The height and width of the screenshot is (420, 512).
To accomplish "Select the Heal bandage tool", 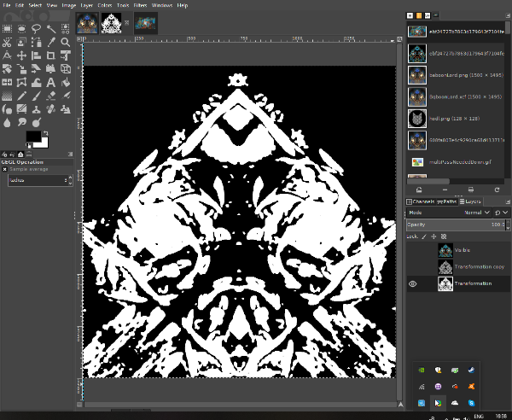I will tap(51, 109).
